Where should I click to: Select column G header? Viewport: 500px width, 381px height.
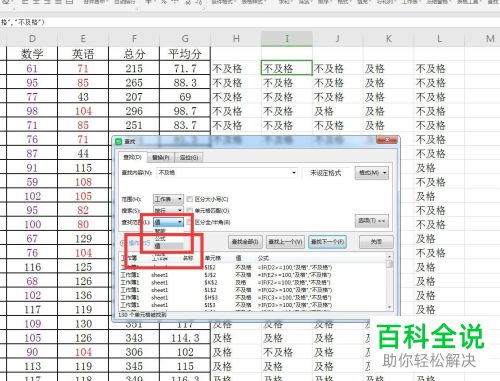(185, 39)
